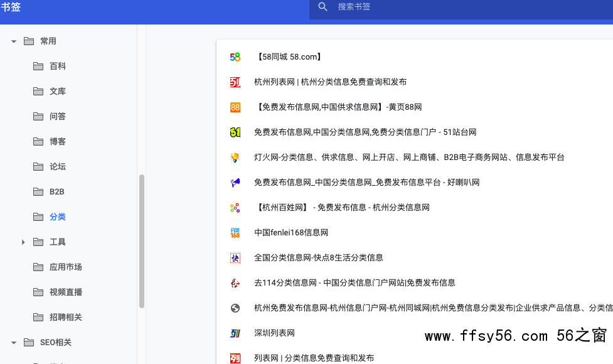Click the 杭州百姓网 colorful dots favicon
The height and width of the screenshot is (364, 613).
coord(235,208)
